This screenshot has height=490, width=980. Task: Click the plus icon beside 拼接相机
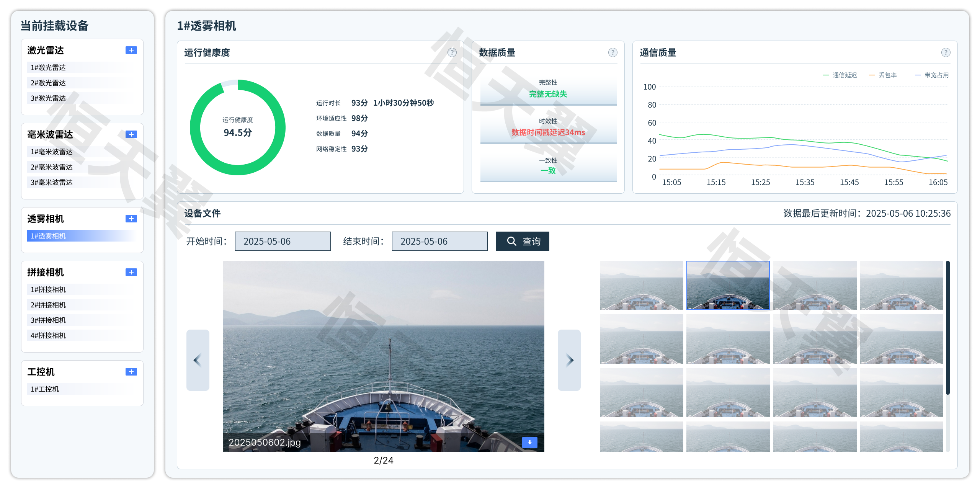coord(131,272)
